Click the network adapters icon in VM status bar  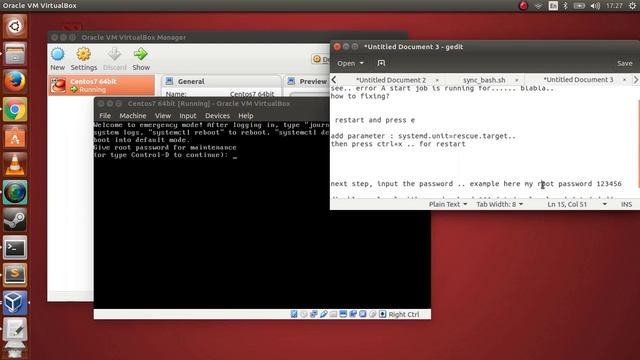pyautogui.click(x=313, y=314)
